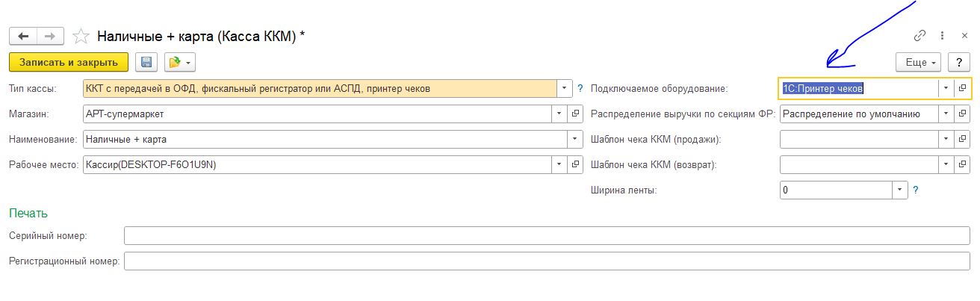Image resolution: width=980 pixels, height=301 pixels.
Task: Show help next to Тип кассы
Action: (580, 88)
